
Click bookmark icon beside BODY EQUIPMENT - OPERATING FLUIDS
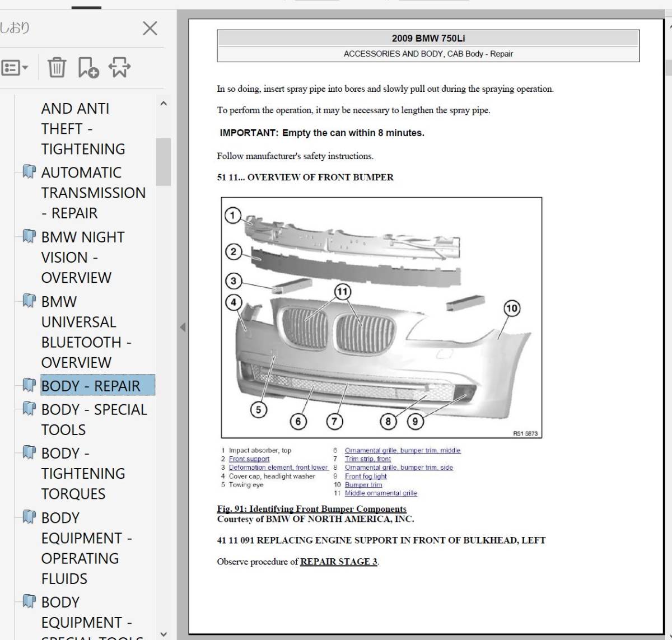point(29,517)
